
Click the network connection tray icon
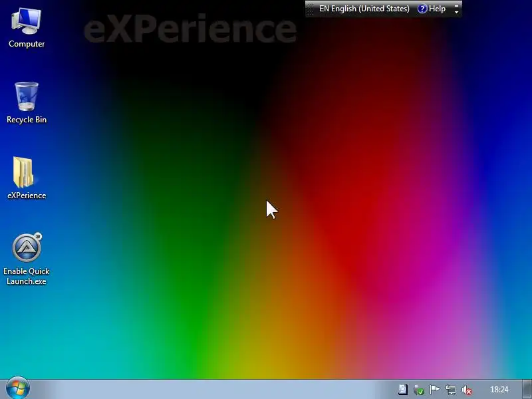pos(451,390)
